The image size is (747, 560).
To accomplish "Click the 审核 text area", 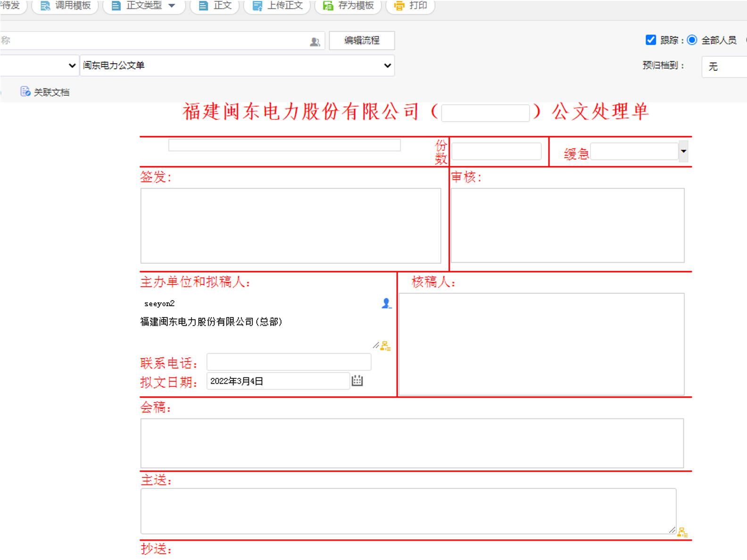I will coord(567,226).
